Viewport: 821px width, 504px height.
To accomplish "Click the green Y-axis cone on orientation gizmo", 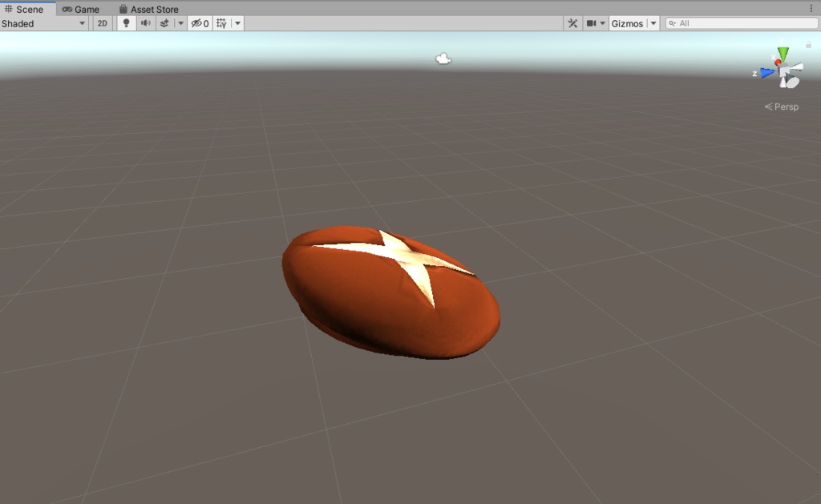I will click(783, 54).
